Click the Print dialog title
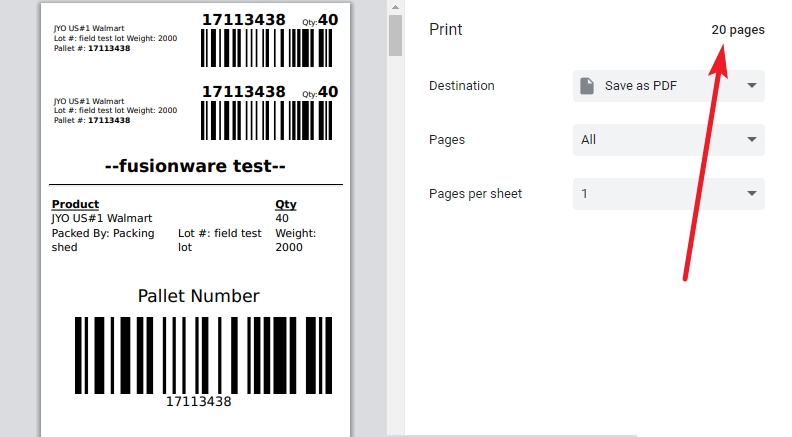Image resolution: width=792 pixels, height=437 pixels. coord(446,30)
